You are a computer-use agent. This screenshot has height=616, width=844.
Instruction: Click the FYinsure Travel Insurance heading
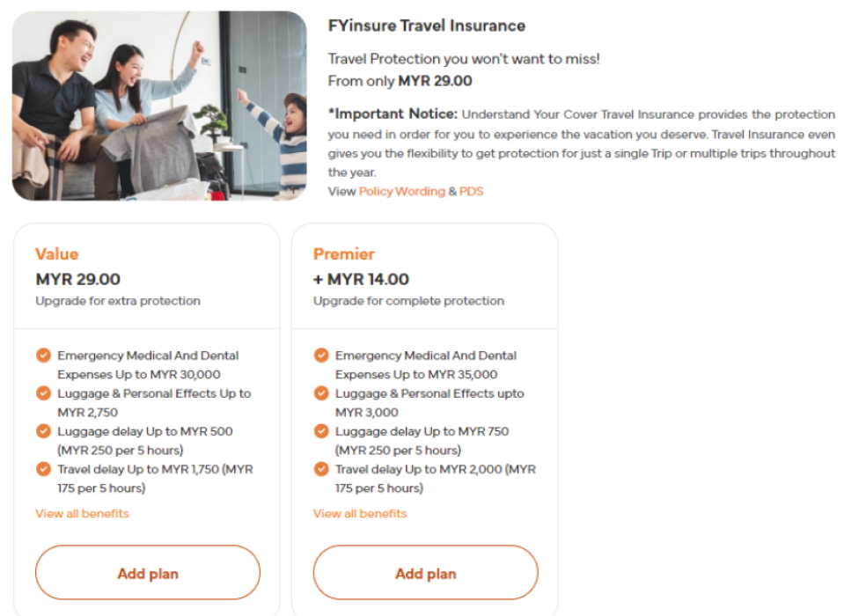(426, 26)
